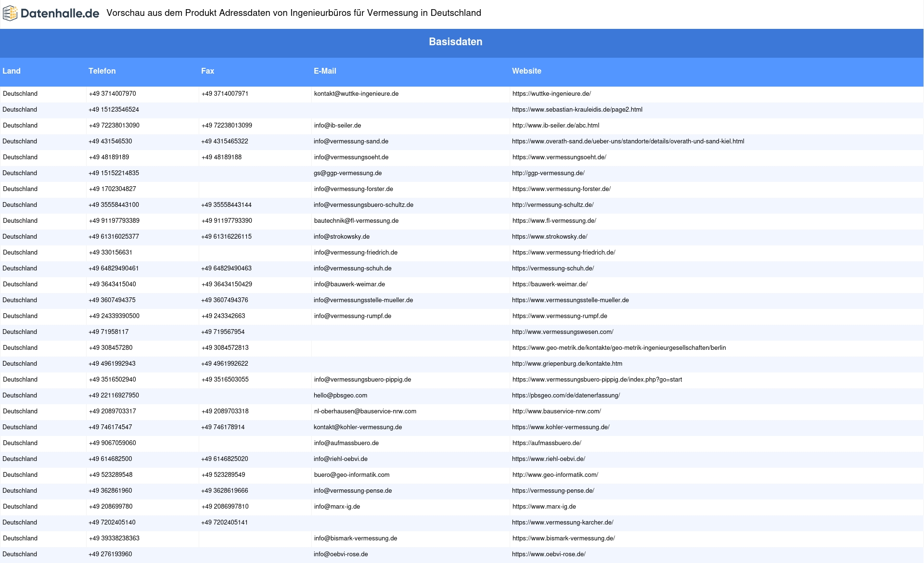
Task: Select phone number +49 330156631
Action: point(111,253)
